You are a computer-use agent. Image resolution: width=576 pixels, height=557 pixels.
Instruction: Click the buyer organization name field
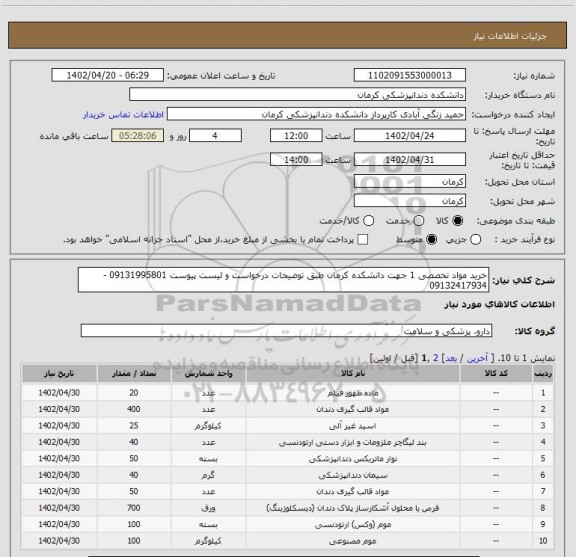pos(298,95)
